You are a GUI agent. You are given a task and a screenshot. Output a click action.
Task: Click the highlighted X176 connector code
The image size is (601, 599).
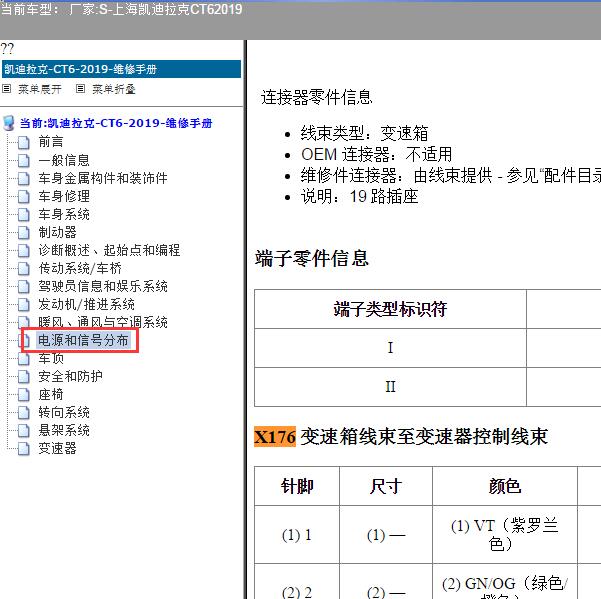[275, 437]
